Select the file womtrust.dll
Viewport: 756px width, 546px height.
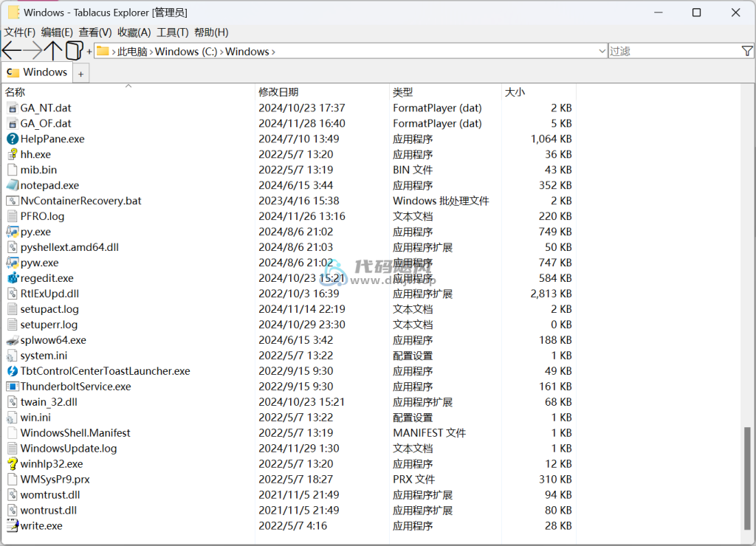click(50, 494)
